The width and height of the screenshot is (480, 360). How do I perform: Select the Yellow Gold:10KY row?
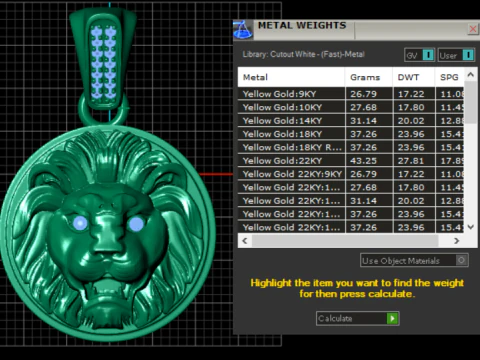pyautogui.click(x=351, y=107)
